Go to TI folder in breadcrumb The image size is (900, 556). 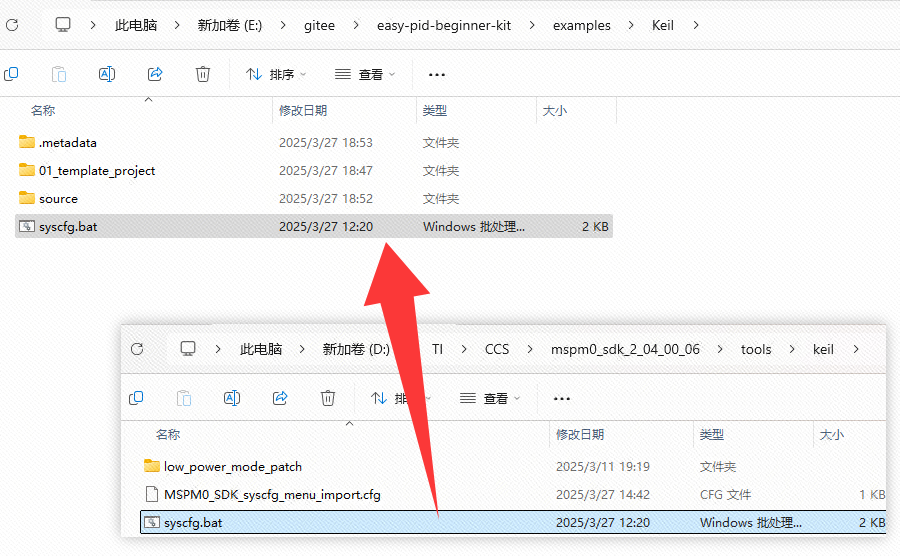pyautogui.click(x=437, y=349)
